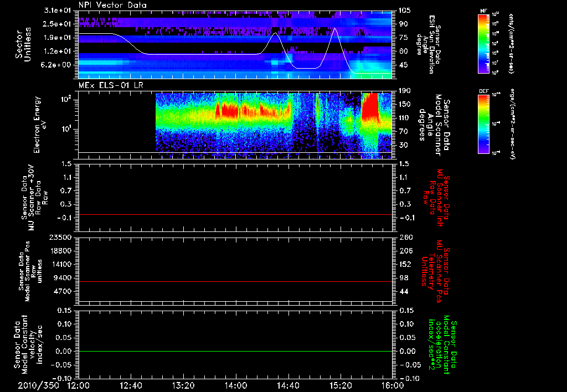Click the "23500" scanner position tick value
Image resolution: width=567 pixels, height=392 pixels.
coord(61,238)
